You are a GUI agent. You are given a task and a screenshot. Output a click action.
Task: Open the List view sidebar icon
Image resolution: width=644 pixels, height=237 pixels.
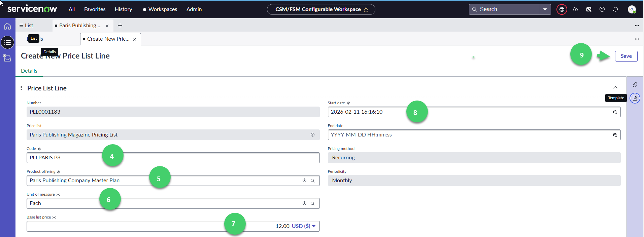[7, 42]
